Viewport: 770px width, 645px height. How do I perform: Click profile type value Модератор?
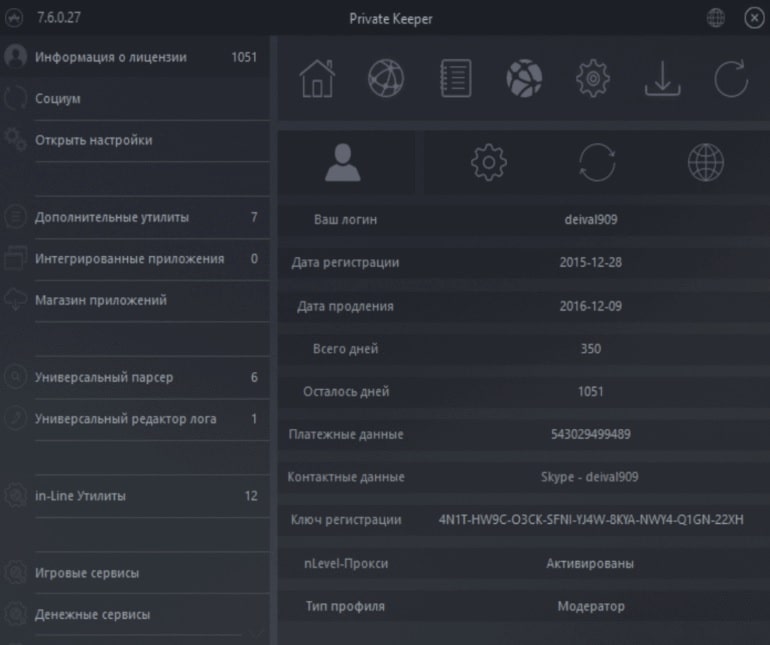coord(591,606)
